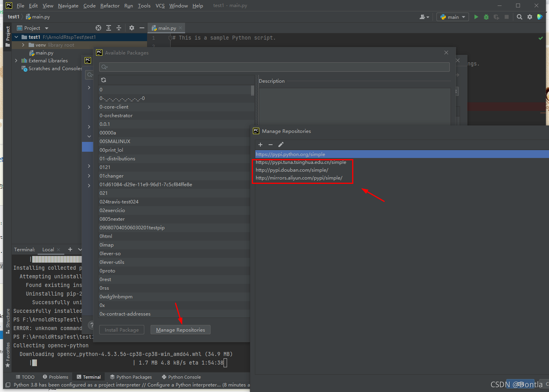Collapse the test1 project folder
This screenshot has height=392, width=549.
(x=16, y=37)
